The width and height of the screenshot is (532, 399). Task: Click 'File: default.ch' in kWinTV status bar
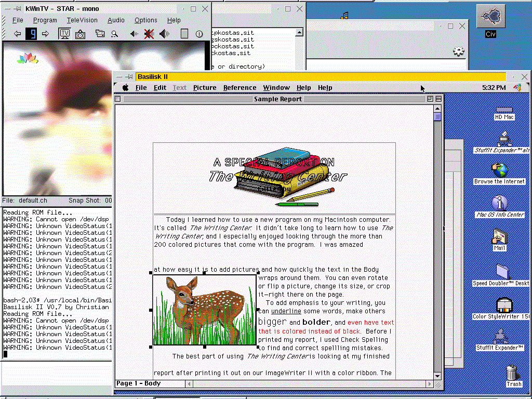point(25,201)
